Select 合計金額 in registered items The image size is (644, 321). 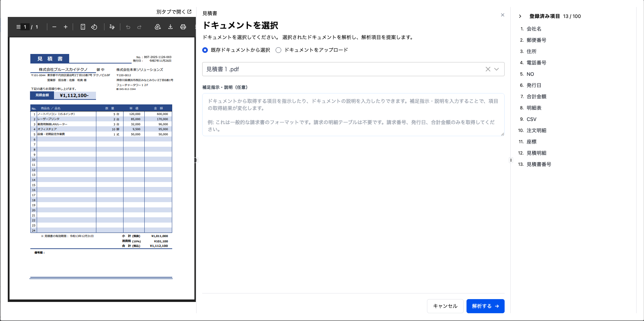[536, 97]
